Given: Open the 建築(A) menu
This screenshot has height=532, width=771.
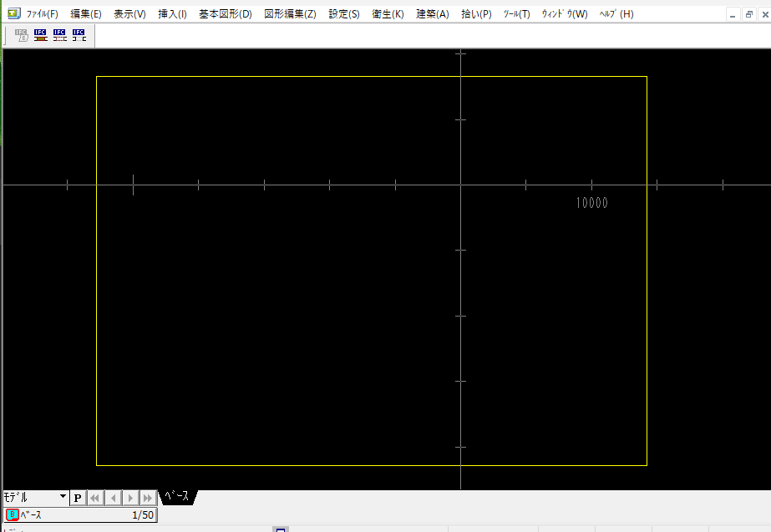Looking at the screenshot, I should 432,14.
